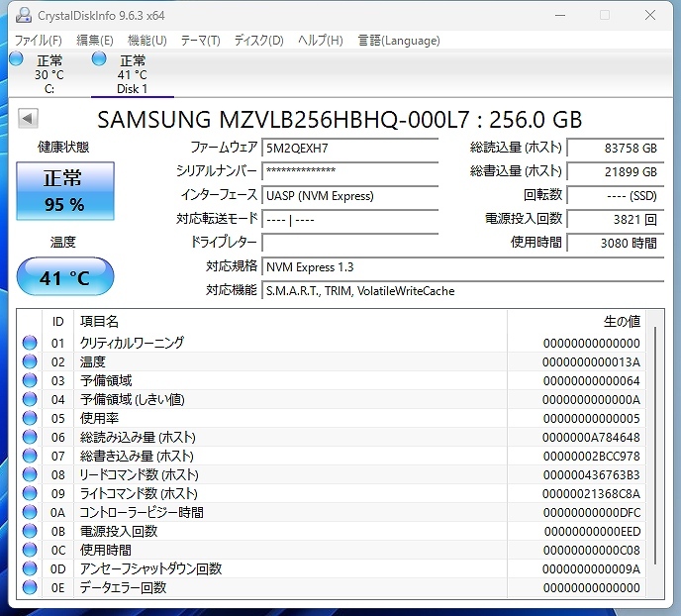The width and height of the screenshot is (681, 616).
Task: Click the firmware field 5M2QEXH7
Action: (350, 149)
